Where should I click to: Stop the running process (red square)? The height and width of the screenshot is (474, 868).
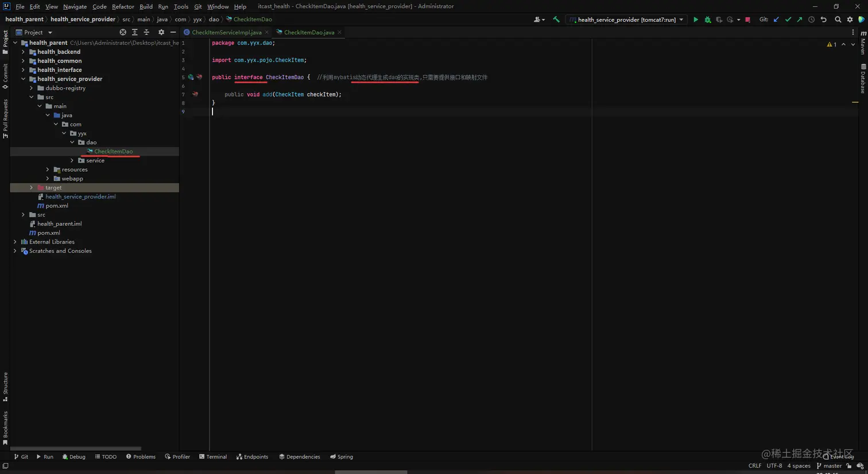pos(747,20)
